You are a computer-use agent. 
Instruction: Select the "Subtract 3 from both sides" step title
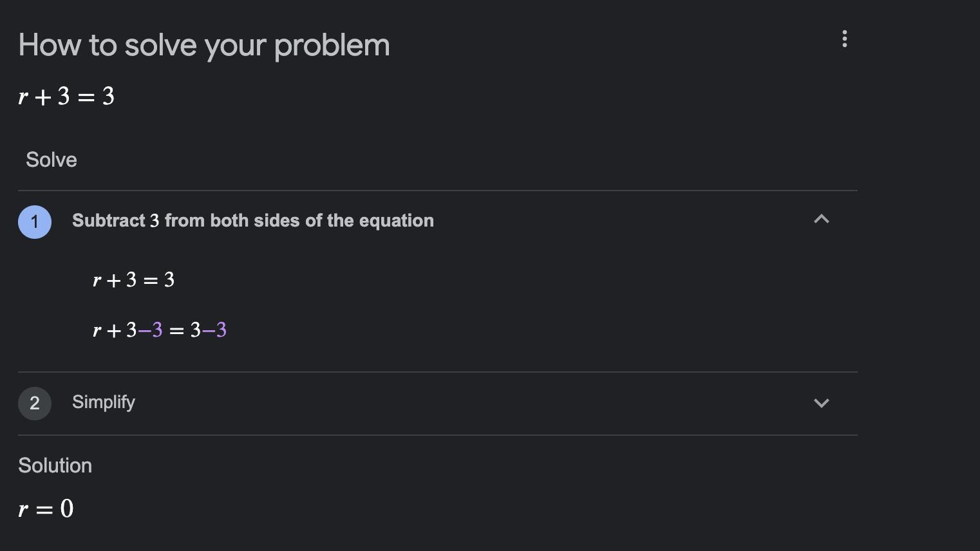[x=252, y=221]
